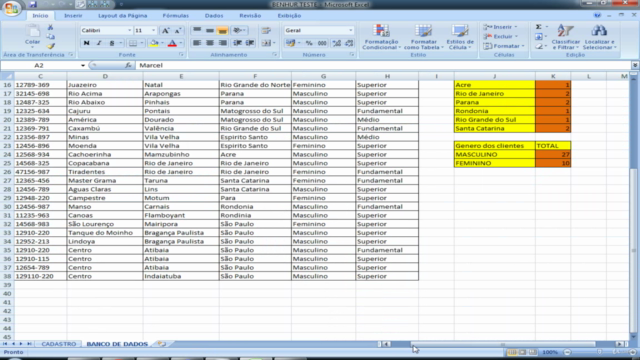Image resolution: width=640 pixels, height=360 pixels.
Task: Toggle middle vertical alignment
Action: [209, 30]
